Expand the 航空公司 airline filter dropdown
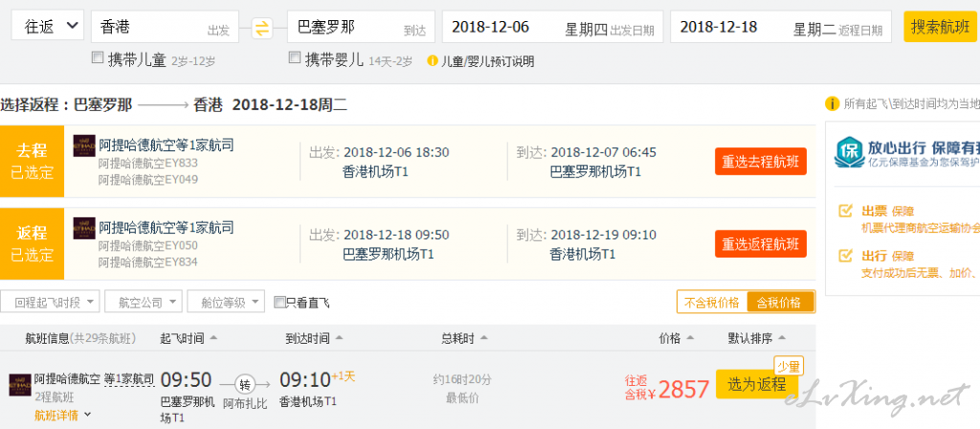The height and width of the screenshot is (429, 980). [x=144, y=303]
